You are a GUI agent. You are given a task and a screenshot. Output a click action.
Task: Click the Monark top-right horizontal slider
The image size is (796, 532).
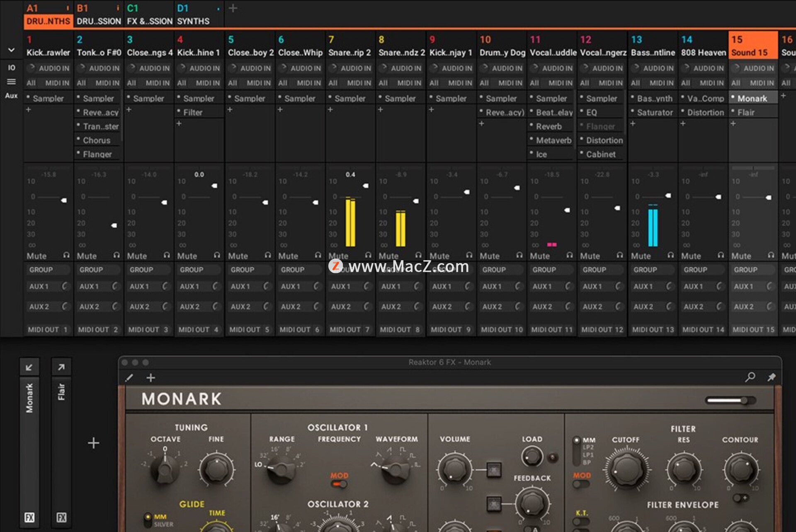point(730,400)
